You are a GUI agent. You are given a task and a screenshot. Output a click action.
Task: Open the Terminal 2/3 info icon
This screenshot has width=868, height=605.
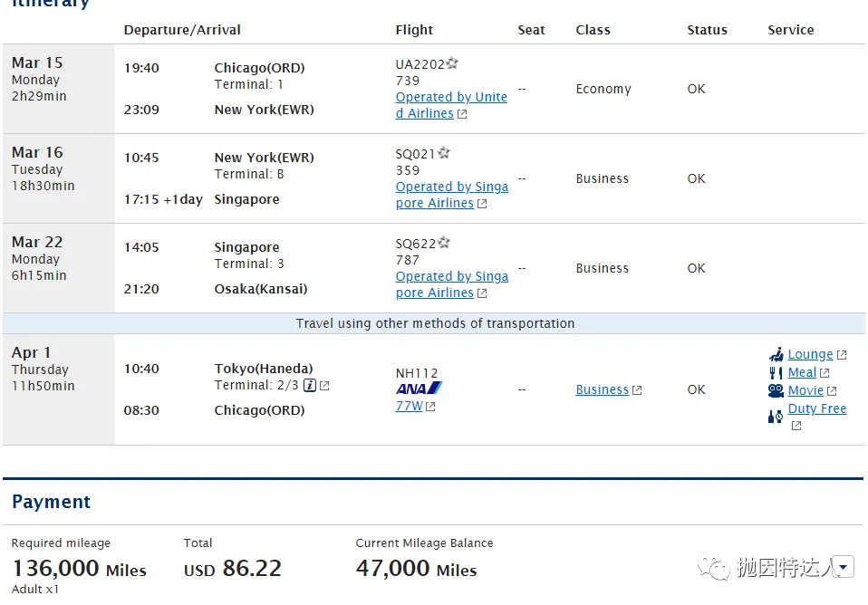coord(309,386)
